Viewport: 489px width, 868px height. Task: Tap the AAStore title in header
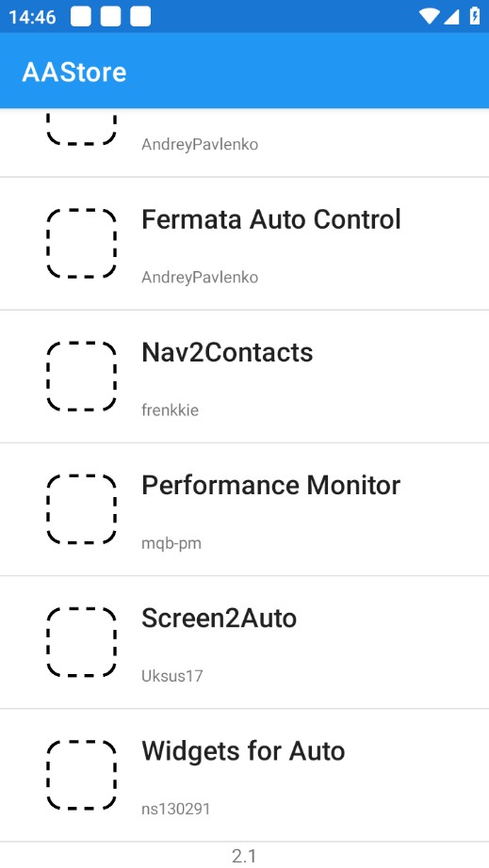coord(74,72)
